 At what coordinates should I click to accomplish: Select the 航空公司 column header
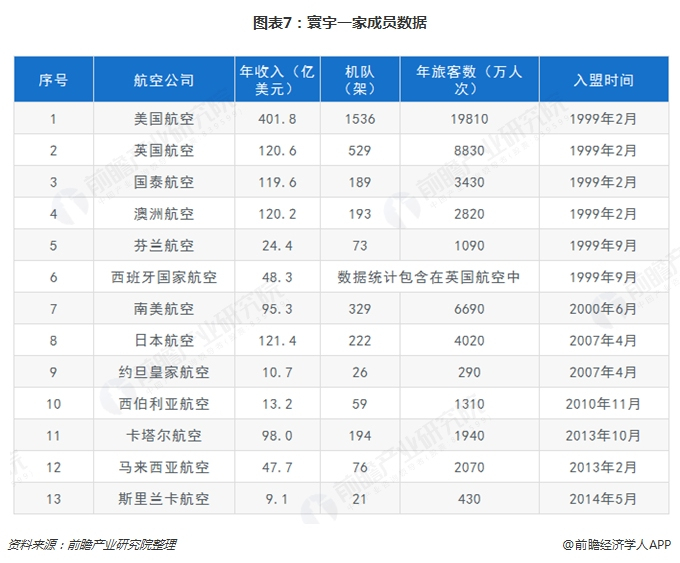164,80
